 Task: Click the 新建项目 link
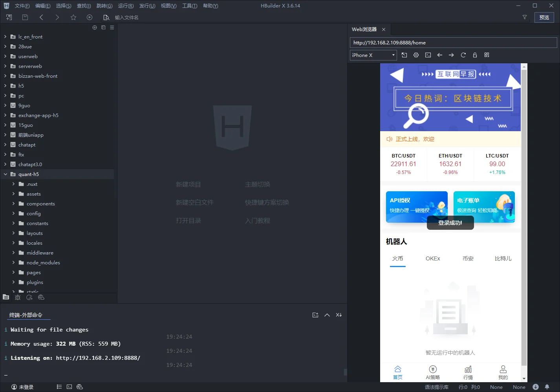188,184
